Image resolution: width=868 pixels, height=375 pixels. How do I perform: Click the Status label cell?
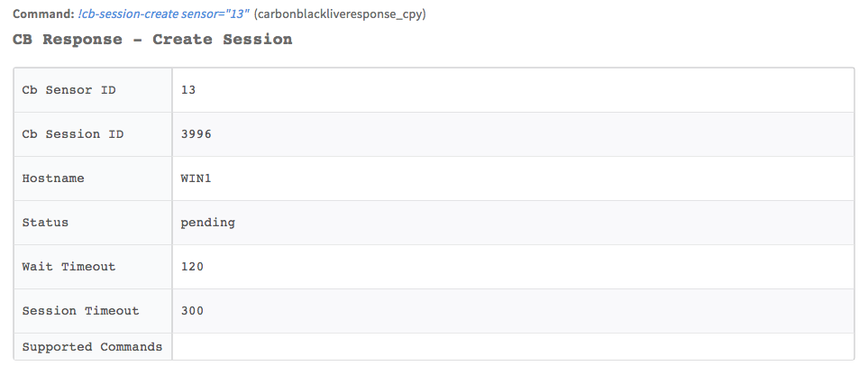pyautogui.click(x=45, y=223)
